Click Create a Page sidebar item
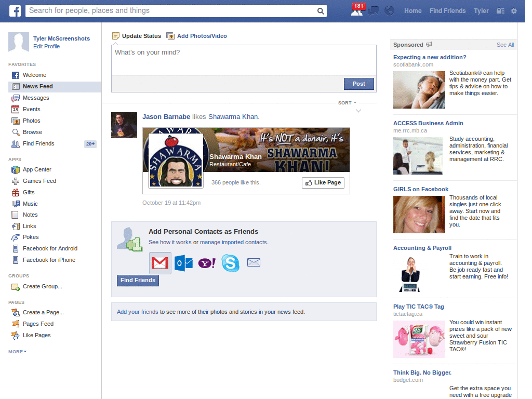This screenshot has width=532, height=399. [x=37, y=312]
